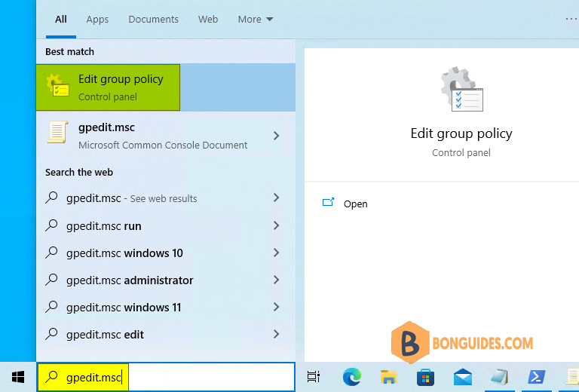Open Notepad from the taskbar
The height and width of the screenshot is (392, 579).
(500, 377)
